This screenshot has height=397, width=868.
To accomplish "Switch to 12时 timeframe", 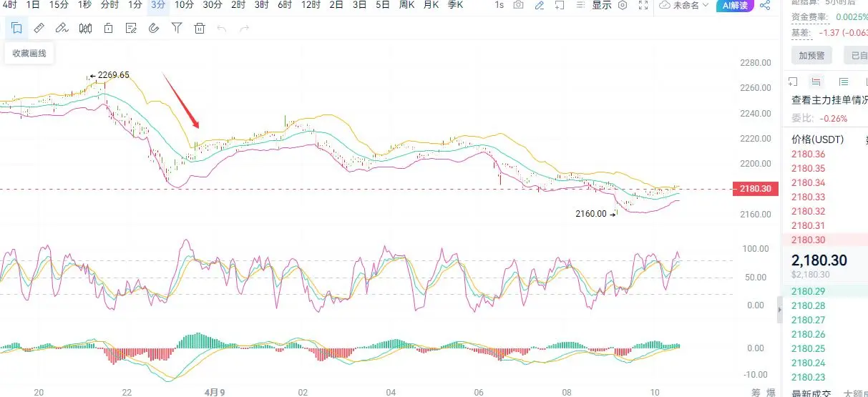I will (311, 4).
